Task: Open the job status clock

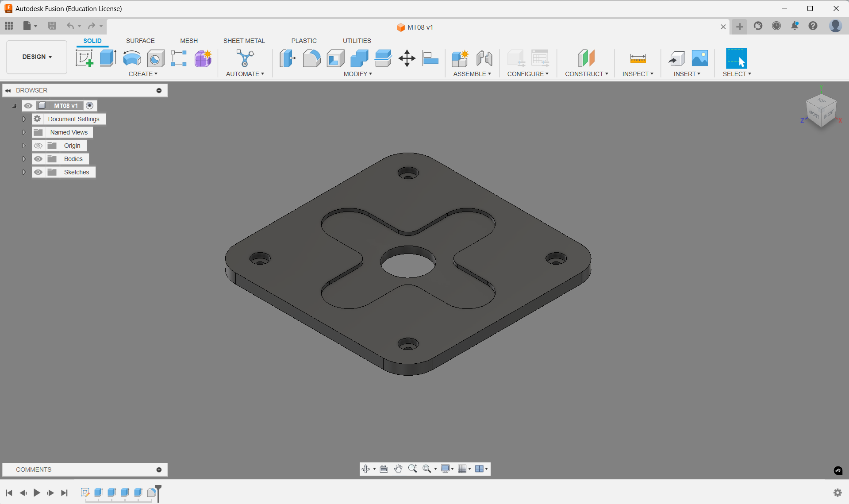Action: (776, 26)
